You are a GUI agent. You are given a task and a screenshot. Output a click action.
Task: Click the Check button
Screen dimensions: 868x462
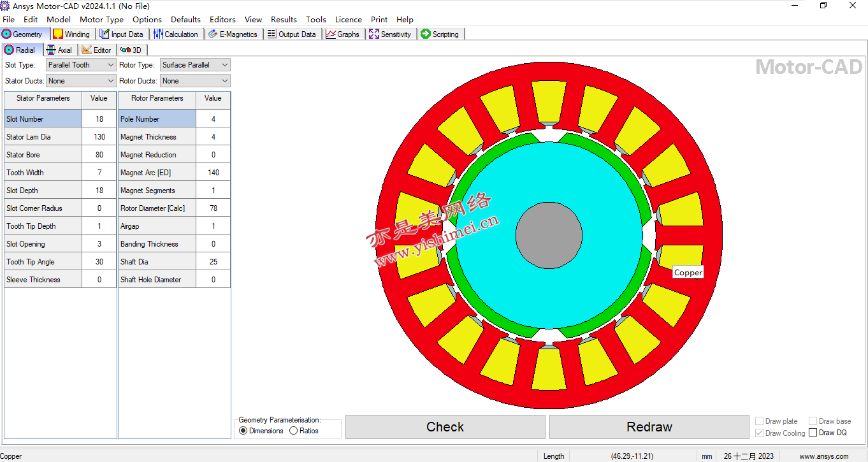pos(445,427)
